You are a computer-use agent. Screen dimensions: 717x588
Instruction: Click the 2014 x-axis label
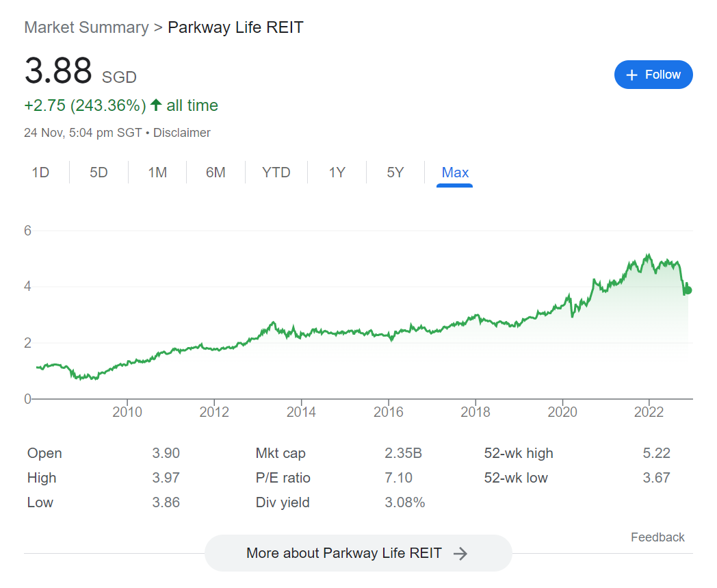[301, 412]
